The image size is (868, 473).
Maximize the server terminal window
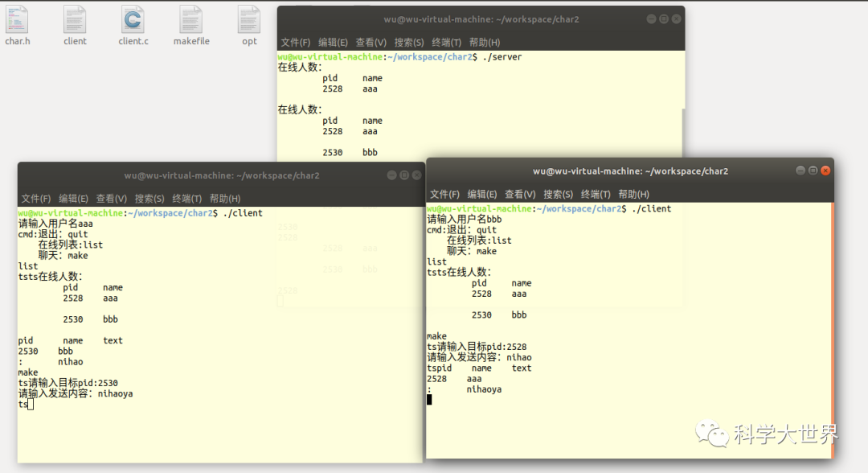664,19
